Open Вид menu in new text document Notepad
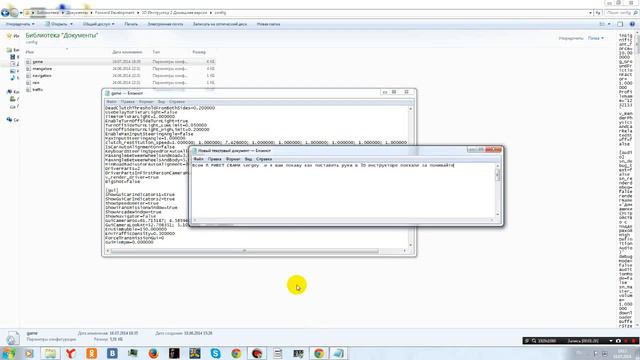This screenshot has width=640, height=360. (x=248, y=159)
